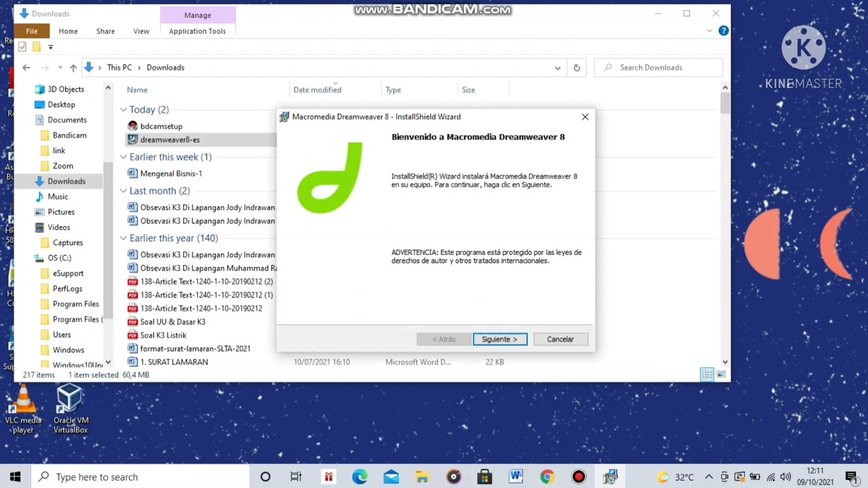Close the Dreamweaver InstallShield Wizard dialog

(585, 117)
